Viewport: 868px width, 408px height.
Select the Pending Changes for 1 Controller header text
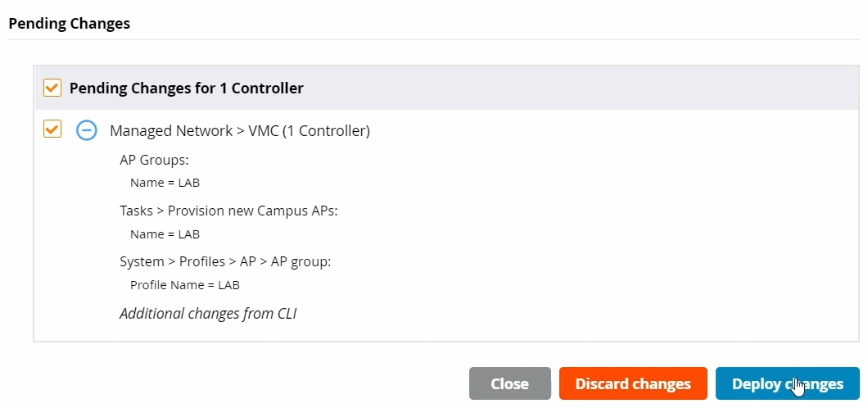click(186, 88)
